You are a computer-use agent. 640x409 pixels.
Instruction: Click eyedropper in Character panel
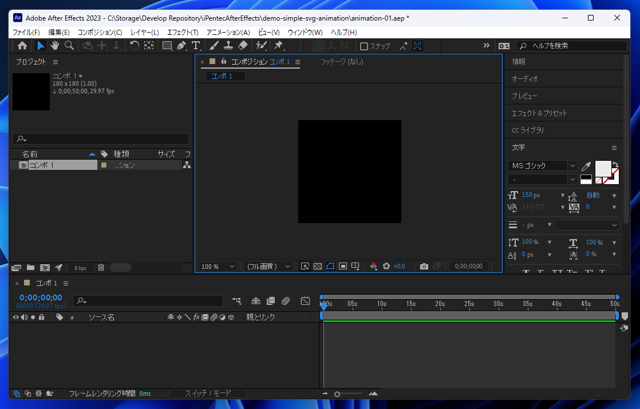coord(586,166)
